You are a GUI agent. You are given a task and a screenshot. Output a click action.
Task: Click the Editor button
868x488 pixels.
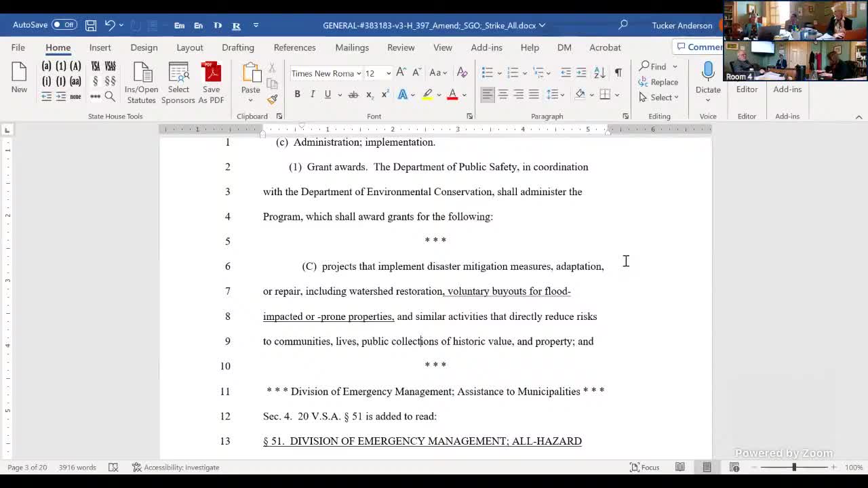click(x=747, y=89)
